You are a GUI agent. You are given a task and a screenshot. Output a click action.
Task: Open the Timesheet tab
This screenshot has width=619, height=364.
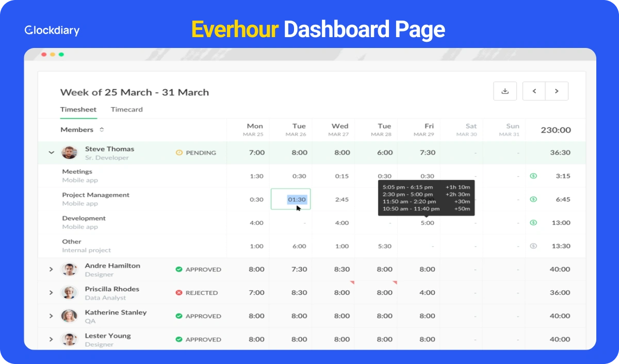click(x=78, y=109)
